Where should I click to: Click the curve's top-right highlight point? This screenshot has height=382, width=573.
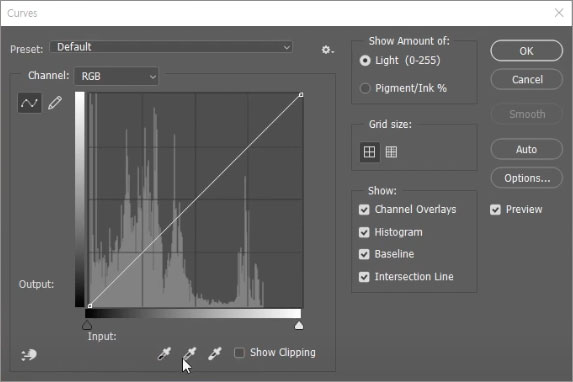coord(301,95)
